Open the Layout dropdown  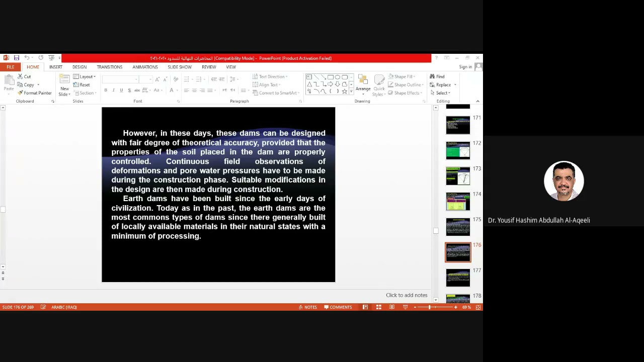(x=85, y=76)
